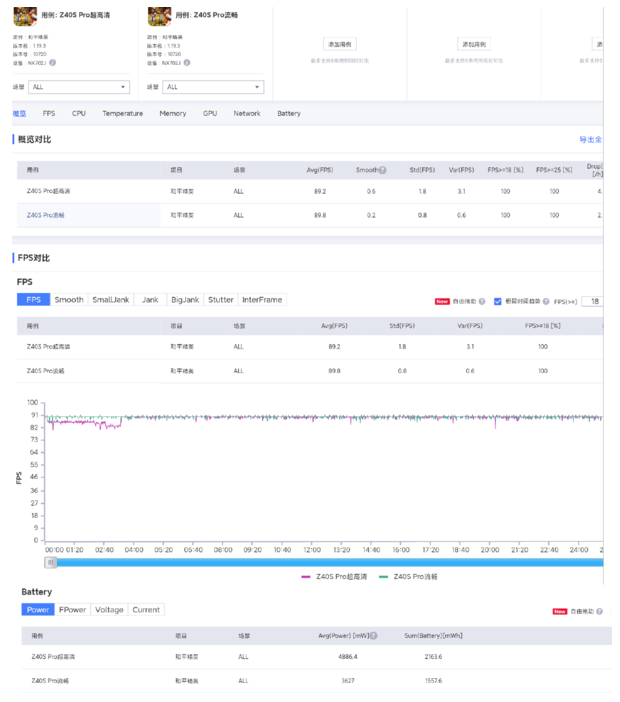Viewport: 620px width, 702px height.
Task: Open scene dropdown for second case
Action: [213, 87]
